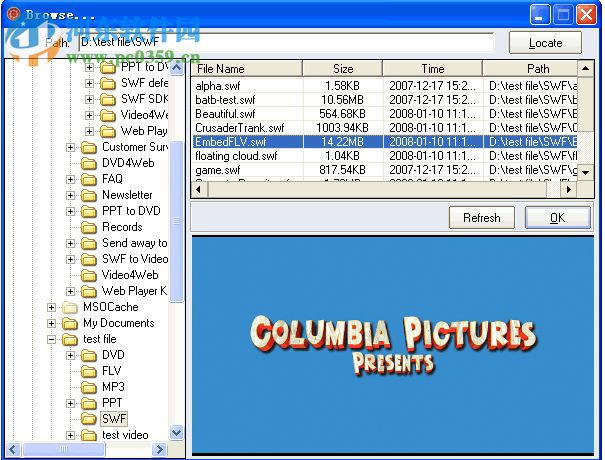Select the alpha.swf file row
605x460 pixels.
[384, 86]
